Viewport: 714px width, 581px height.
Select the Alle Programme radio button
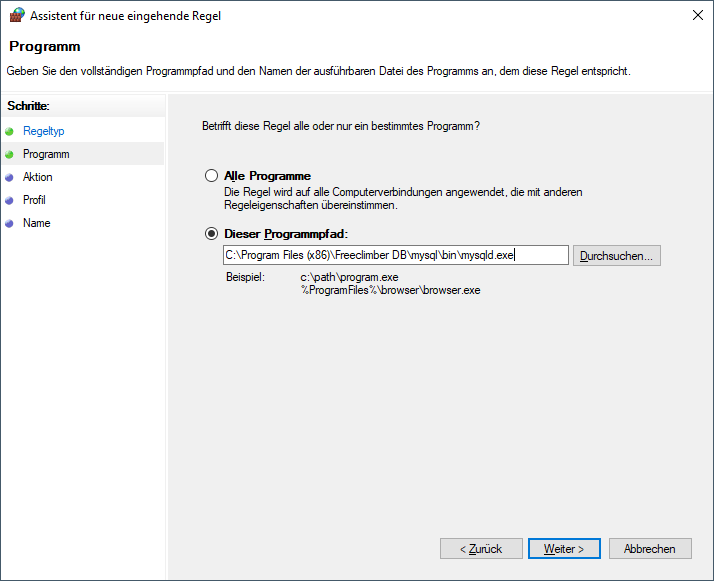[211, 176]
